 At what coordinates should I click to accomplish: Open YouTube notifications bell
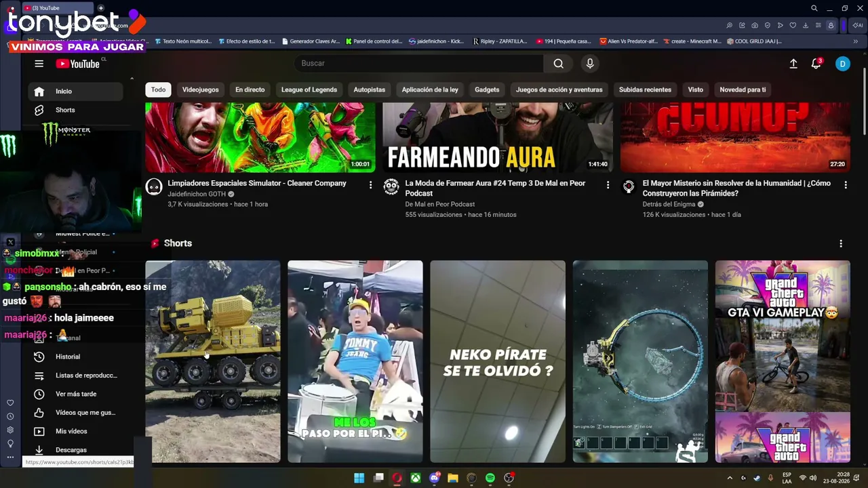[x=816, y=64]
